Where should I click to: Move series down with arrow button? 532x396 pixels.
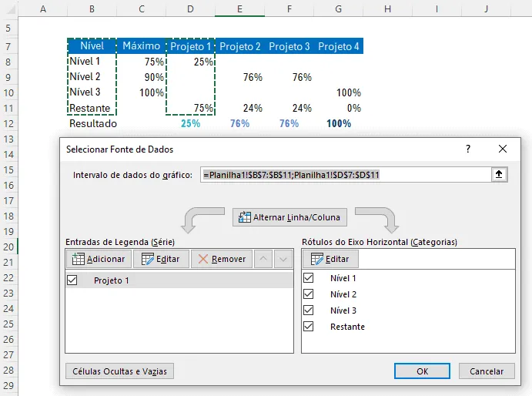point(283,259)
